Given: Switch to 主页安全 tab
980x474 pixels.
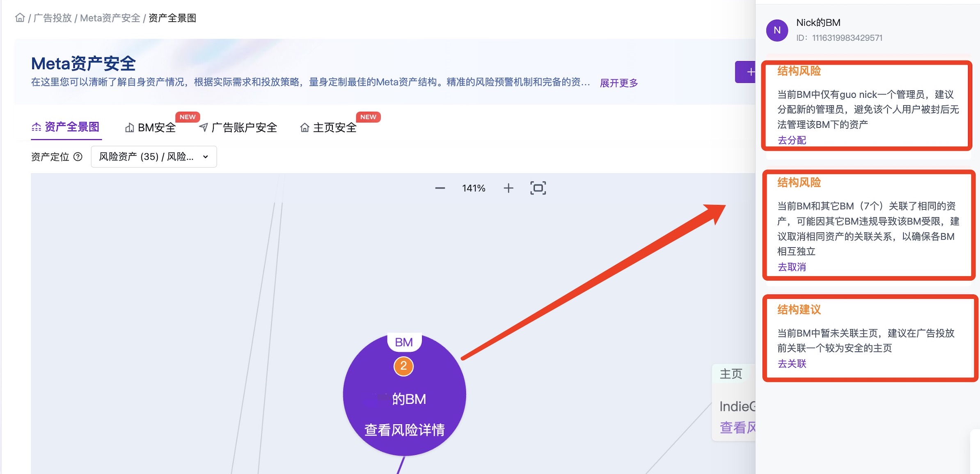Looking at the screenshot, I should point(328,128).
